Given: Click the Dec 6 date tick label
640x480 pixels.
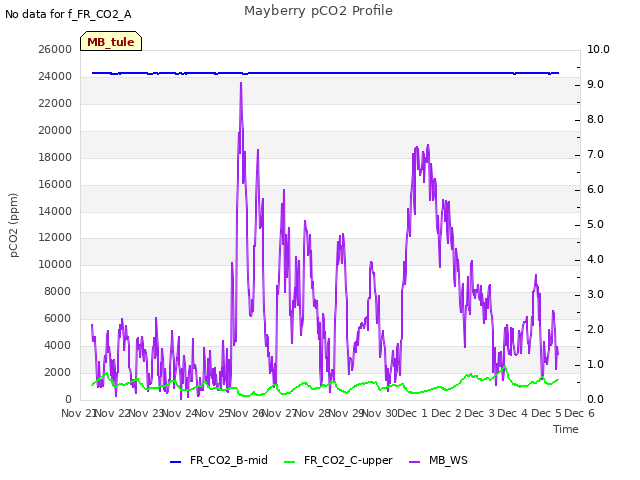Looking at the screenshot, I should 580,413.
